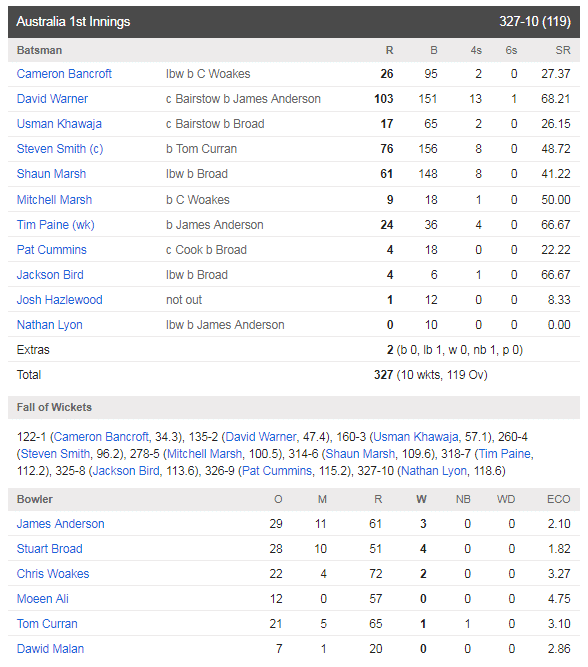Open Cameron Bancroft batsman profile link
The height and width of the screenshot is (667, 588).
(x=64, y=74)
